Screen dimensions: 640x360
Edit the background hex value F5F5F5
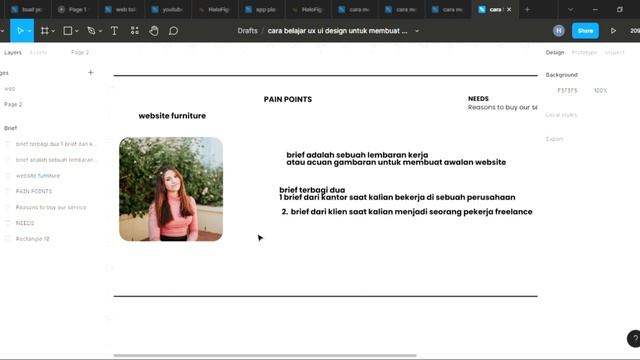coord(567,91)
